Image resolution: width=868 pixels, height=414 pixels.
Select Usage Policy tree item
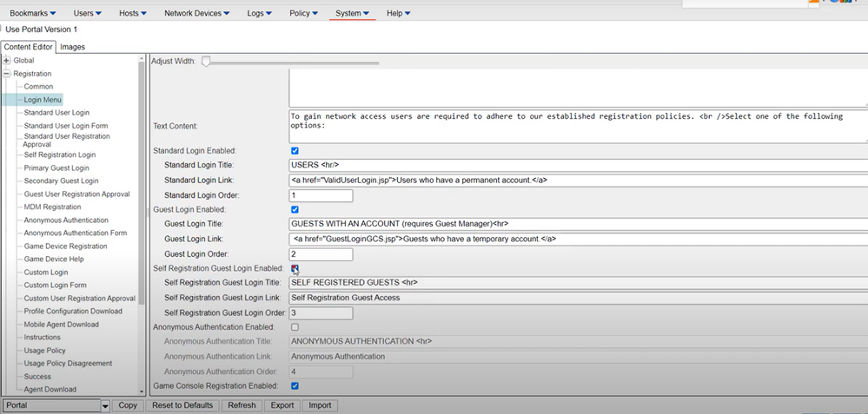[45, 351]
